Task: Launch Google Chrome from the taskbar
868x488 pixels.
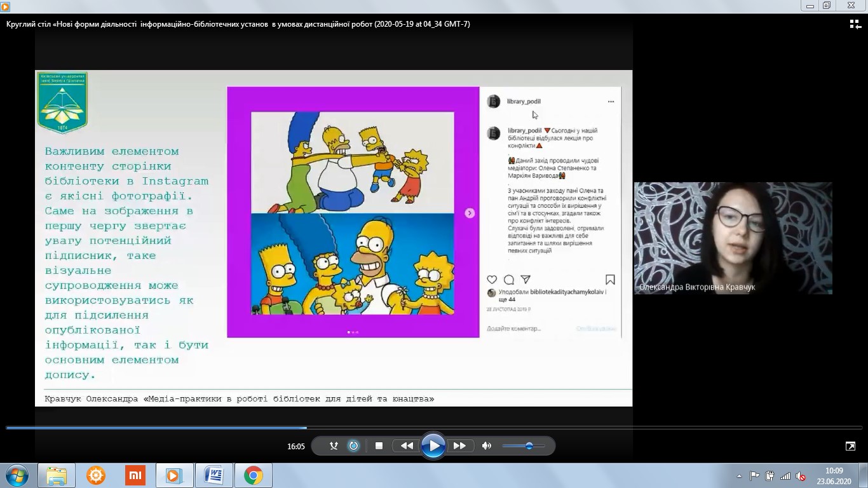Action: tap(254, 475)
